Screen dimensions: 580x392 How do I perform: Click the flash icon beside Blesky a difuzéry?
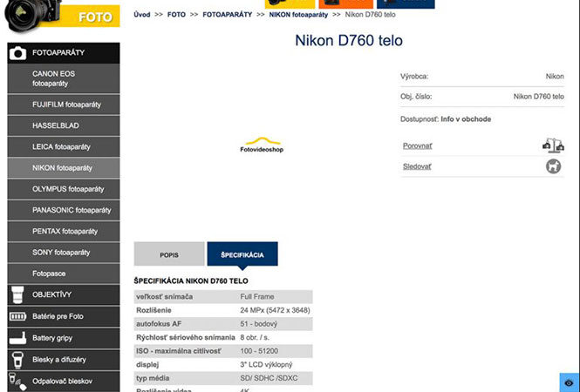(17, 360)
